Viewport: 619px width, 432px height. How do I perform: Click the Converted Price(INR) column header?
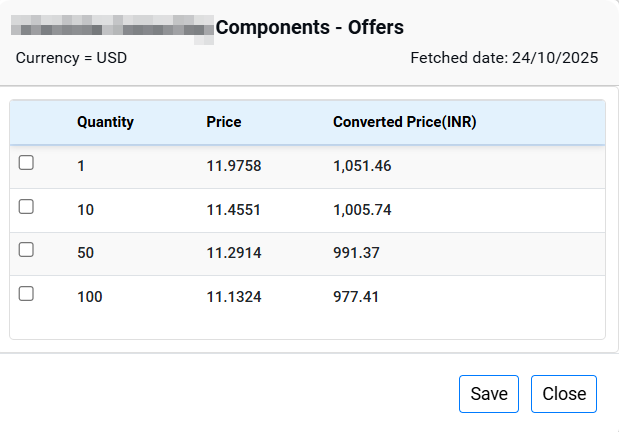click(x=404, y=123)
